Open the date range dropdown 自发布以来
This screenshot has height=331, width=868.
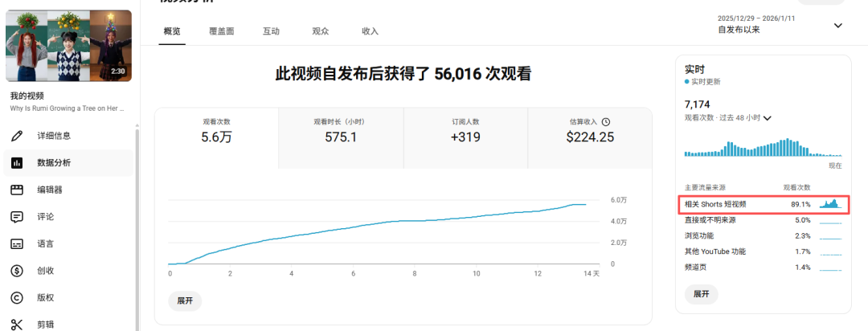pos(780,25)
